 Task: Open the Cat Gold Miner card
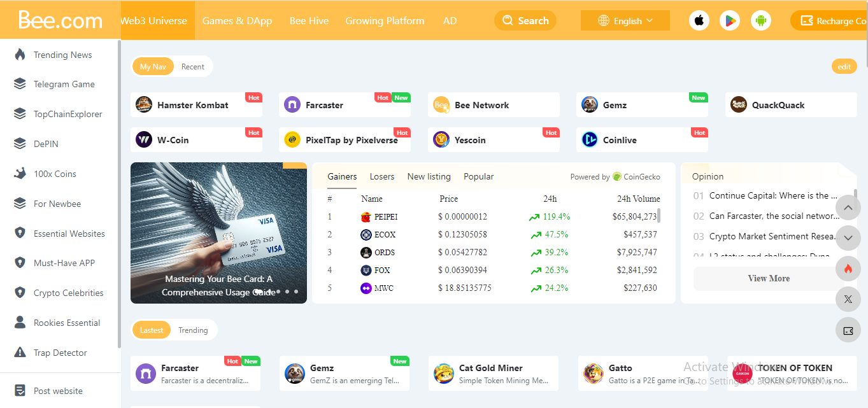494,374
